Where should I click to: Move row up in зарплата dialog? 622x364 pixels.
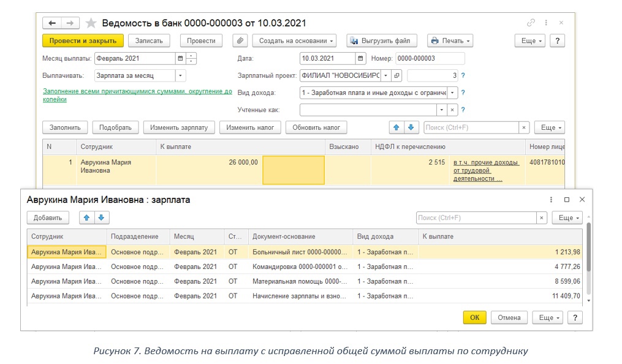[x=87, y=218]
